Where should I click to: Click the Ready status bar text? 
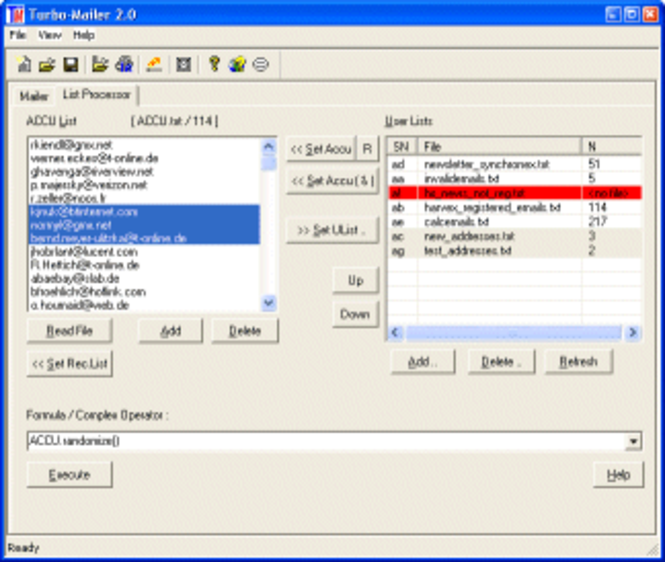click(23, 548)
